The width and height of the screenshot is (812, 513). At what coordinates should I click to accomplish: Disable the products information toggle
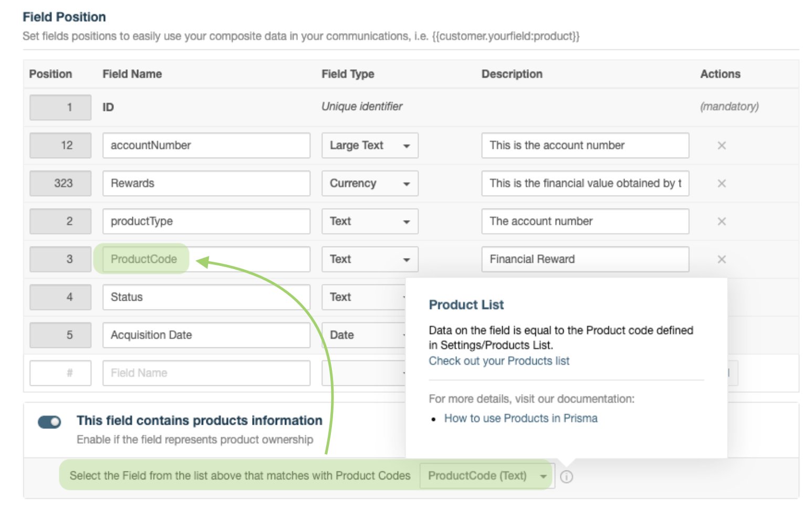click(x=49, y=421)
